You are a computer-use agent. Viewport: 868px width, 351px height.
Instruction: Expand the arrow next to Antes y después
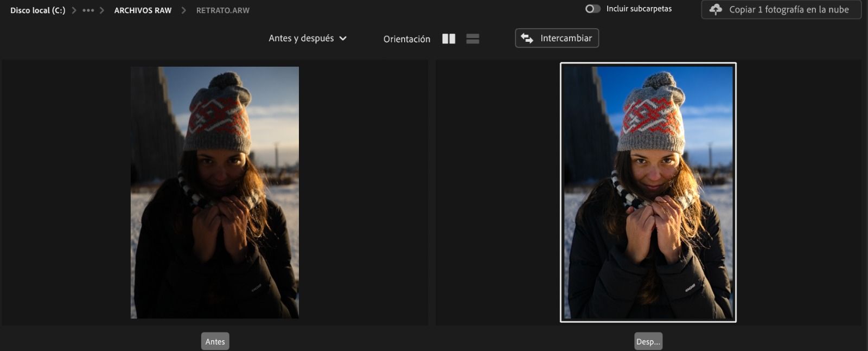tap(343, 39)
